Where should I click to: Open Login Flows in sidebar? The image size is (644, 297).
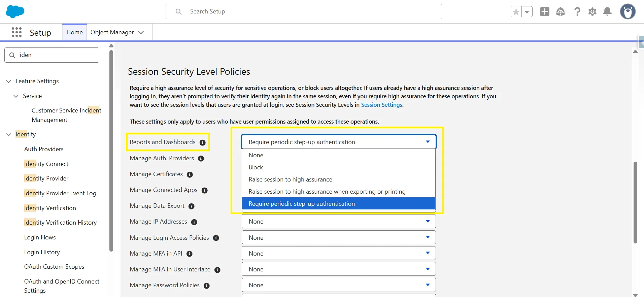[40, 237]
